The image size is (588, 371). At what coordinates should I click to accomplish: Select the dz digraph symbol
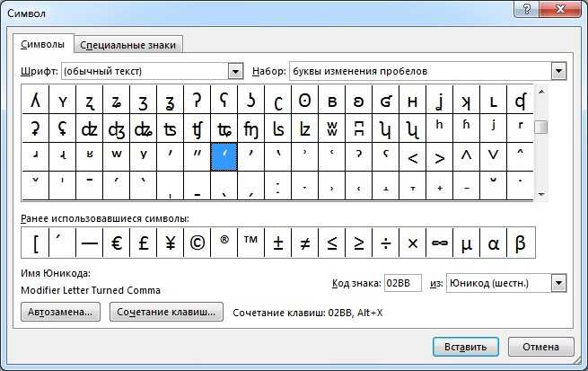tap(89, 128)
